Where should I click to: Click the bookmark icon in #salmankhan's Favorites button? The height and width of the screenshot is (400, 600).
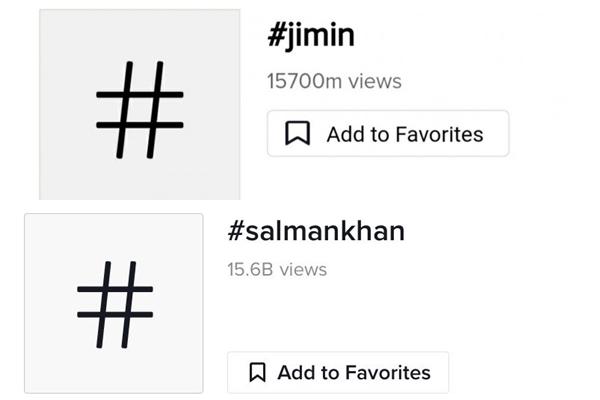[257, 373]
